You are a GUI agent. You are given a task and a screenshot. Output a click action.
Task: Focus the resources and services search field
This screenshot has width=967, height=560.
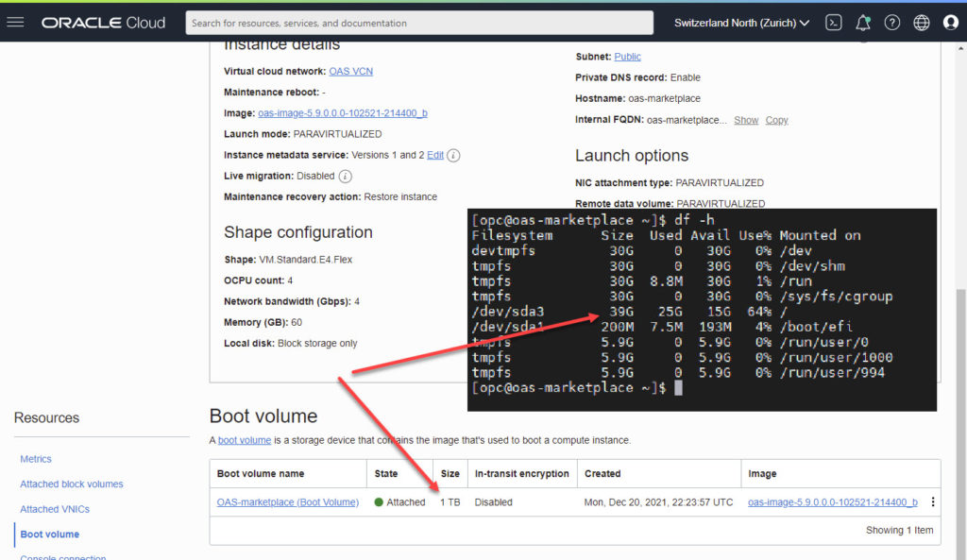pyautogui.click(x=419, y=23)
